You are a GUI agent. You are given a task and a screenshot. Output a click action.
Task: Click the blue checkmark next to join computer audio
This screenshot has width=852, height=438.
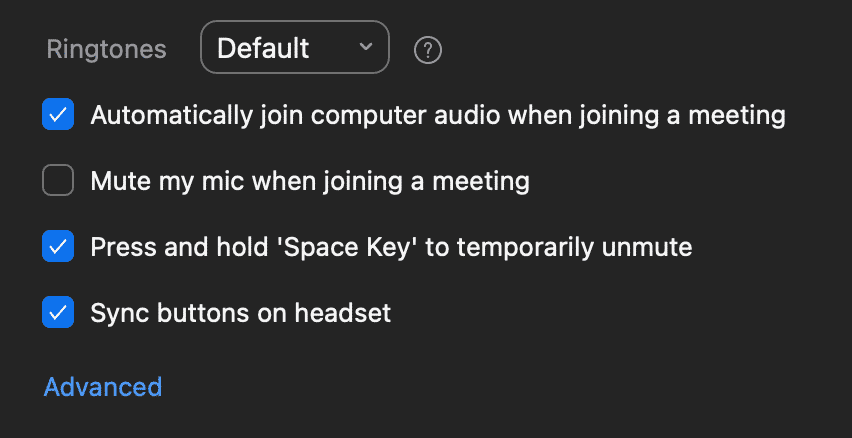(58, 114)
